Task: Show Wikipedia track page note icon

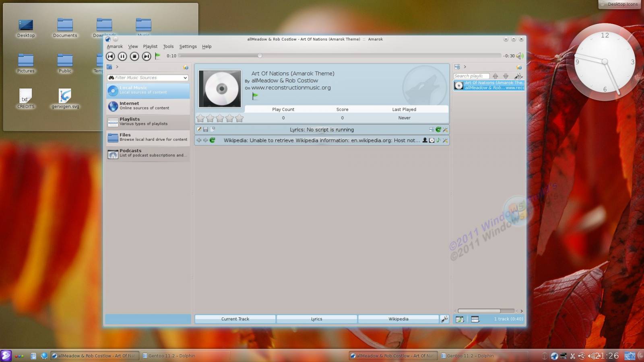Action: (438, 140)
